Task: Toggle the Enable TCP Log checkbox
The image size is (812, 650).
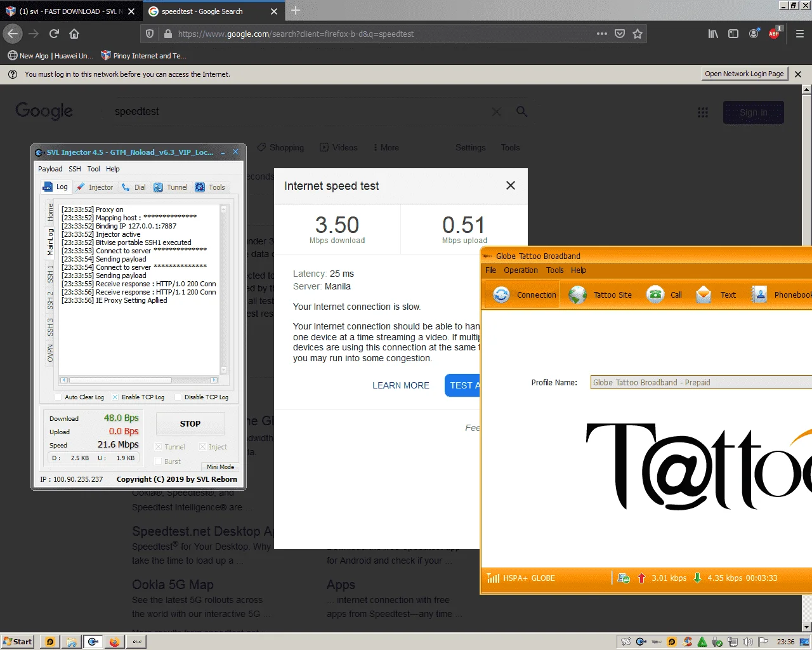Action: [x=115, y=397]
